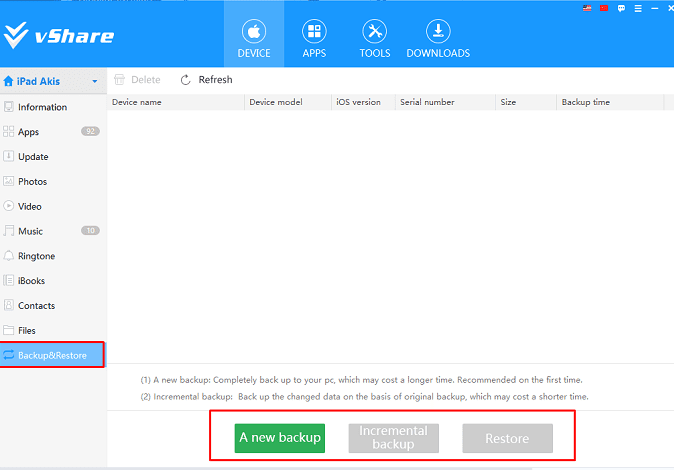Click the Music count badge 10

(90, 230)
